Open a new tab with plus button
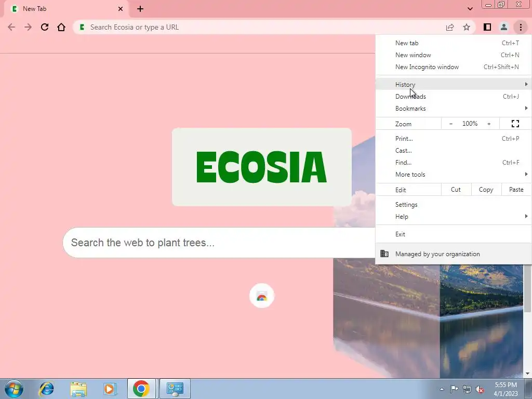532x399 pixels. click(x=140, y=9)
